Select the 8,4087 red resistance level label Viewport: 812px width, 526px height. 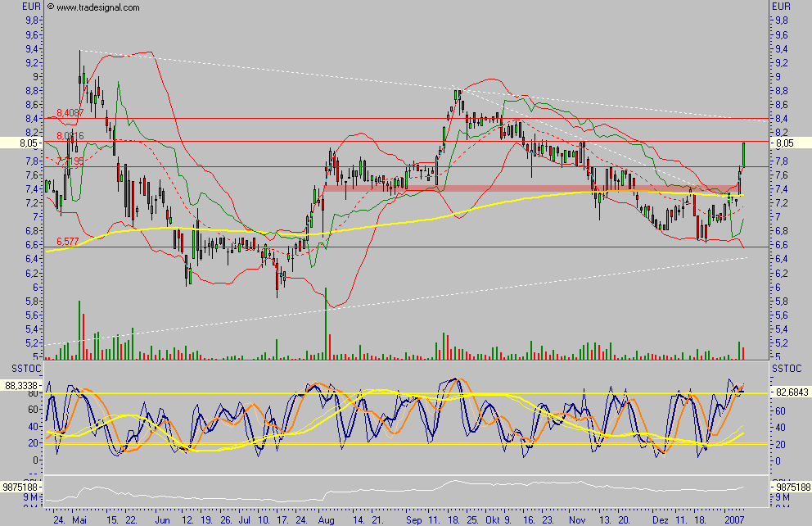(71, 113)
